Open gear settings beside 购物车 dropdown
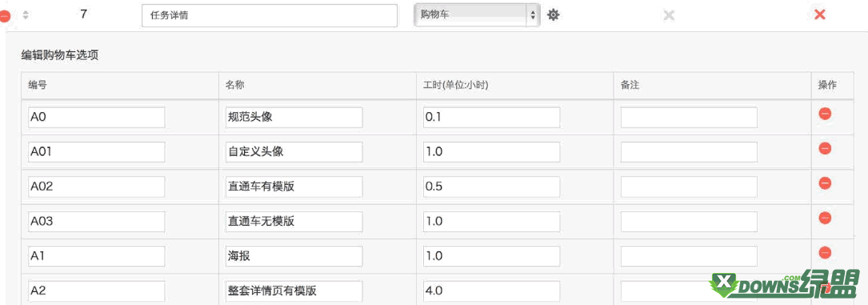 553,15
